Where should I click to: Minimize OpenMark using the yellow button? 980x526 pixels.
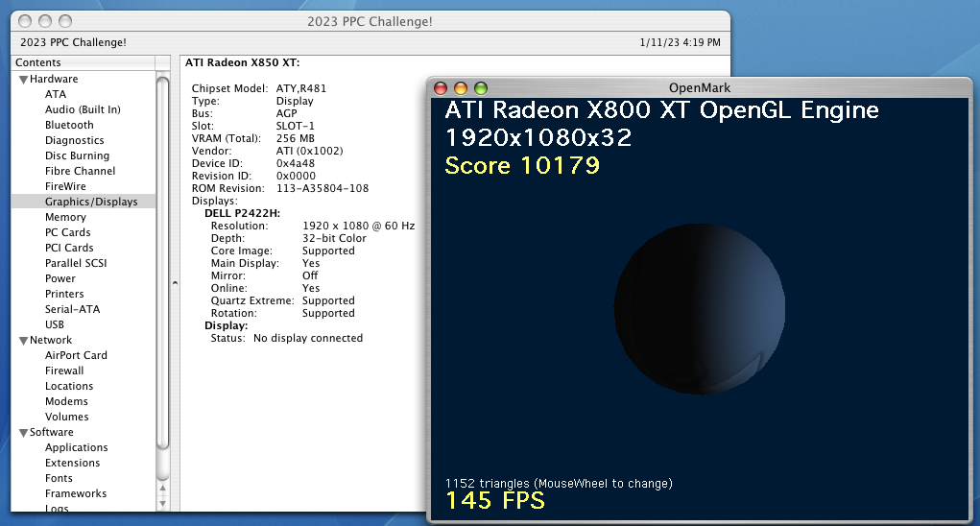pyautogui.click(x=461, y=88)
